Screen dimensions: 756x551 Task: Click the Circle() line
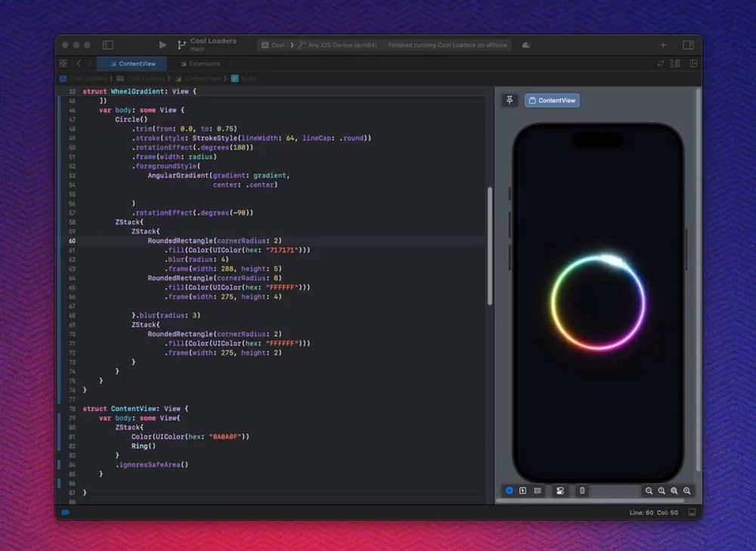[131, 119]
